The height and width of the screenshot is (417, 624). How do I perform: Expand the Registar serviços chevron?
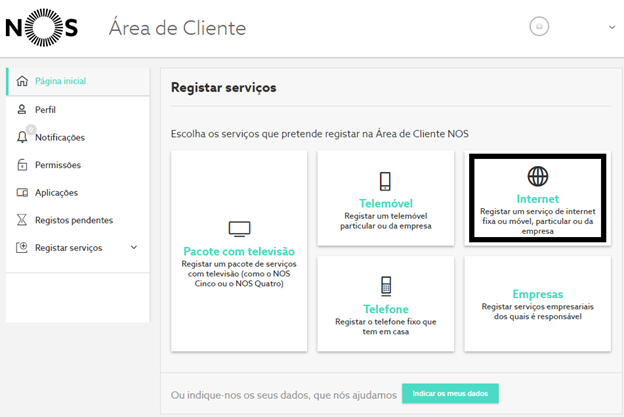pos(134,247)
